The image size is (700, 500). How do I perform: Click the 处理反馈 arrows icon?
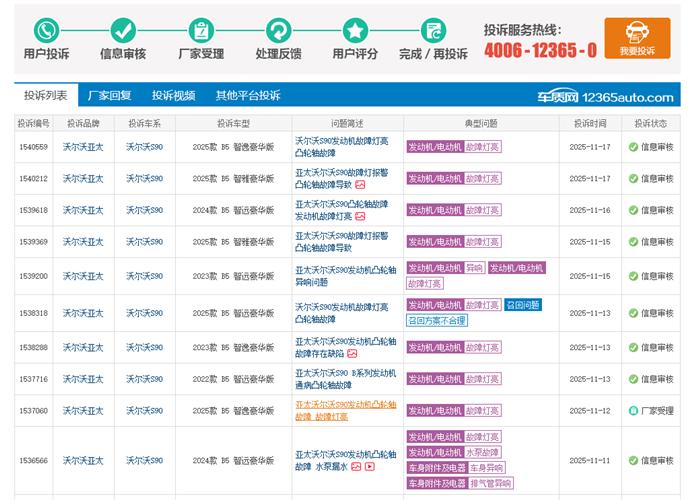click(x=278, y=30)
